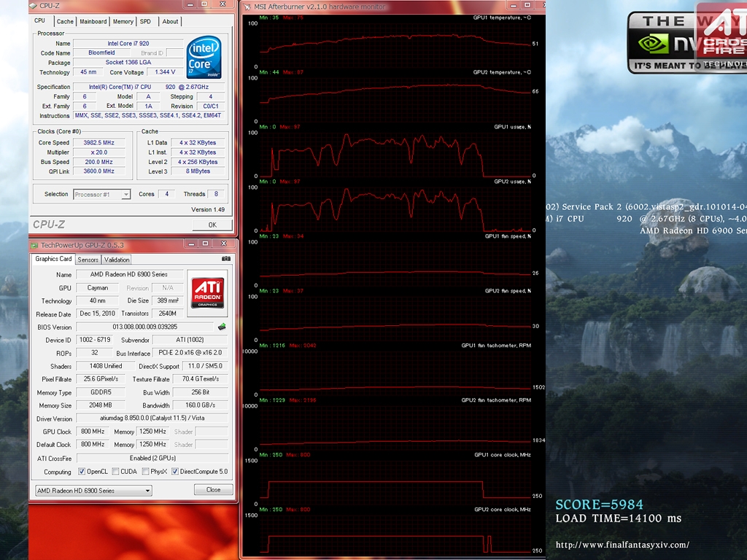This screenshot has height=560, width=747.
Task: Toggle the DirectCompute 5.0 checkbox
Action: (x=175, y=472)
